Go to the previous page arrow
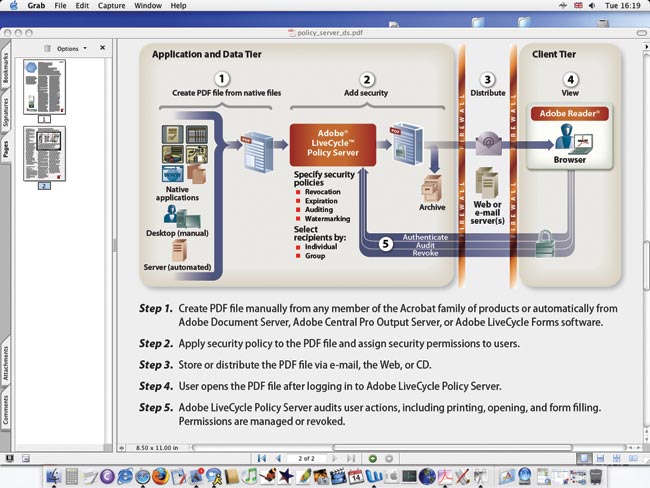This screenshot has height=488, width=650. click(x=278, y=458)
